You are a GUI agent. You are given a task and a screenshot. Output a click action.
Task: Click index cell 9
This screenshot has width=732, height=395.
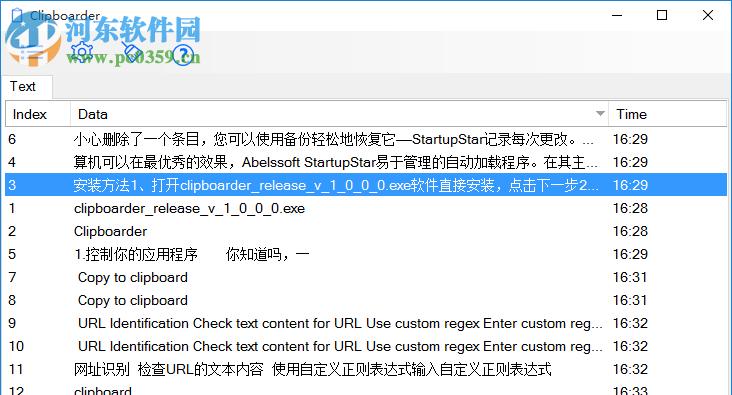click(x=12, y=323)
